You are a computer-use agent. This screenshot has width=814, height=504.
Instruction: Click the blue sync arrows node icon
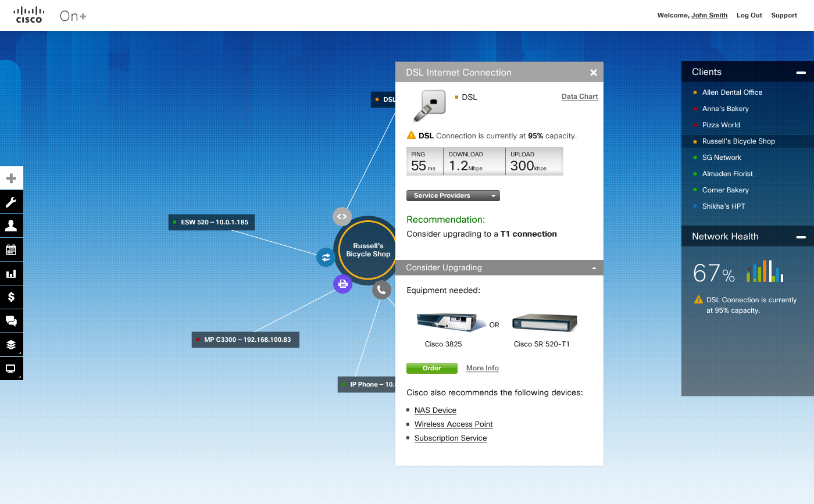pos(326,257)
